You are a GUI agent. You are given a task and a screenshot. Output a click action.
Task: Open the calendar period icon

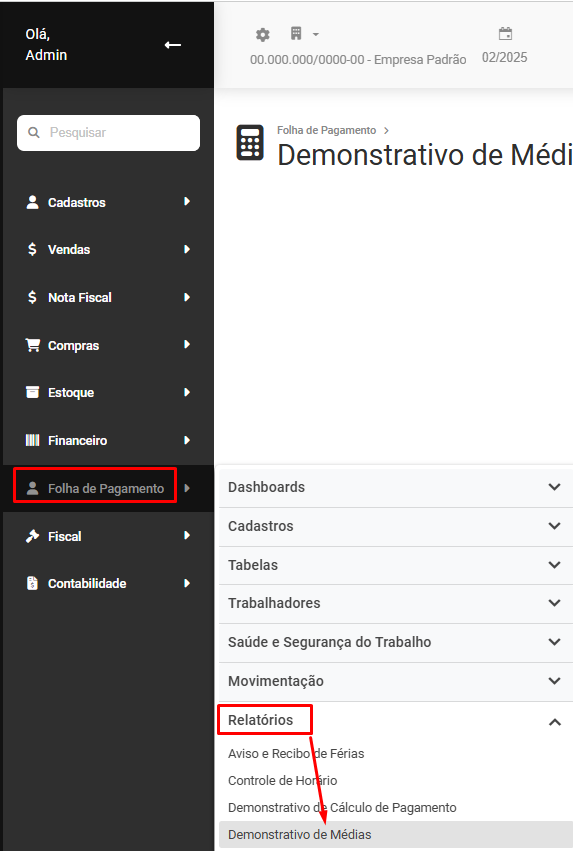pos(505,34)
